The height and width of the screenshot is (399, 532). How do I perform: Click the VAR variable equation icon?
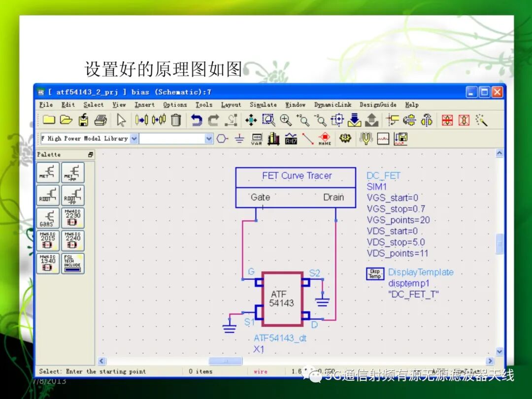coord(257,139)
